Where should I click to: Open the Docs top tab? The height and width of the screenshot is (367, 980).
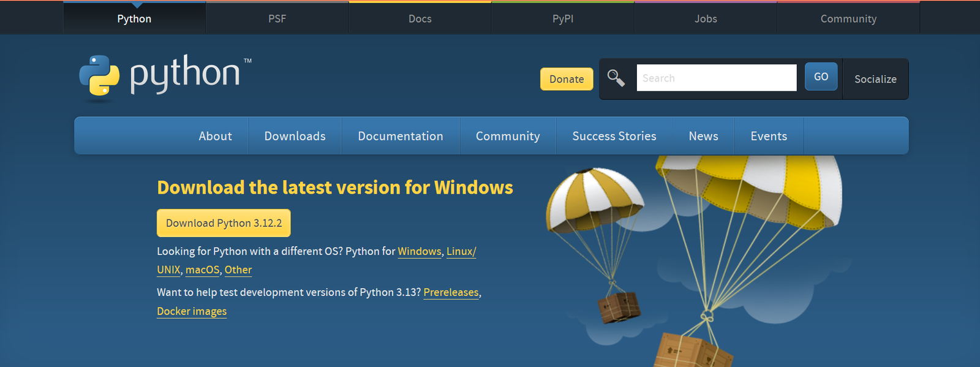[420, 18]
